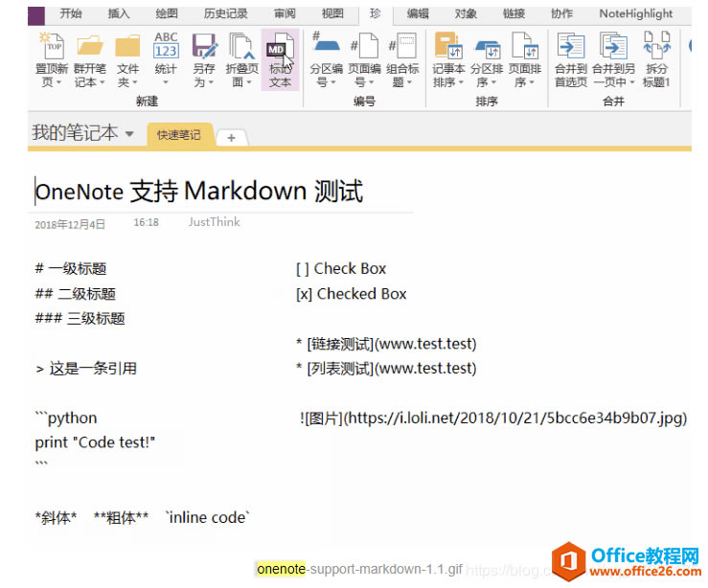The width and height of the screenshot is (708, 588).
Task: Click the author name JustThink
Action: 214,222
